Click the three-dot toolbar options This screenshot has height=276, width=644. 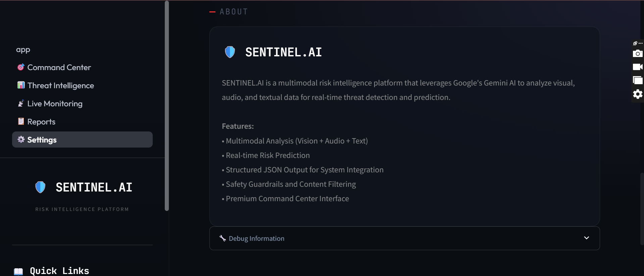point(641,43)
